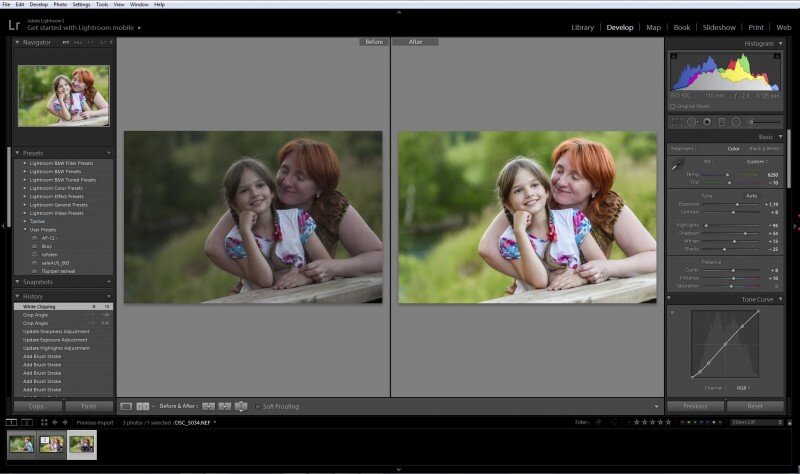Click the Previous button
The image size is (800, 474).
tap(695, 406)
